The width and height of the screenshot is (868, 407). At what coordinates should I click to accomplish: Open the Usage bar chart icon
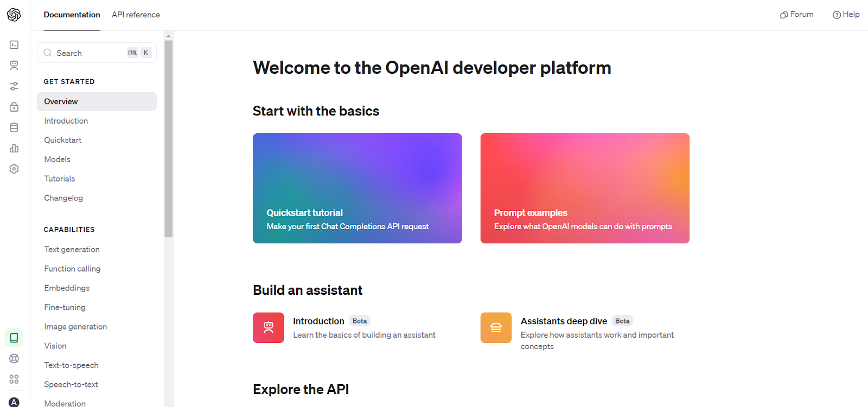pyautogui.click(x=14, y=148)
